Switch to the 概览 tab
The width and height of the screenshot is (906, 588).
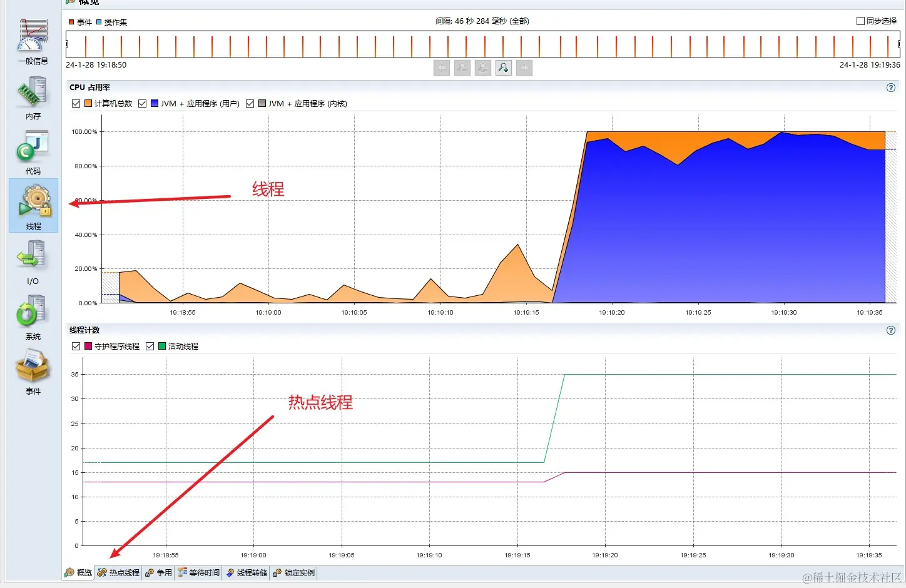[78, 573]
